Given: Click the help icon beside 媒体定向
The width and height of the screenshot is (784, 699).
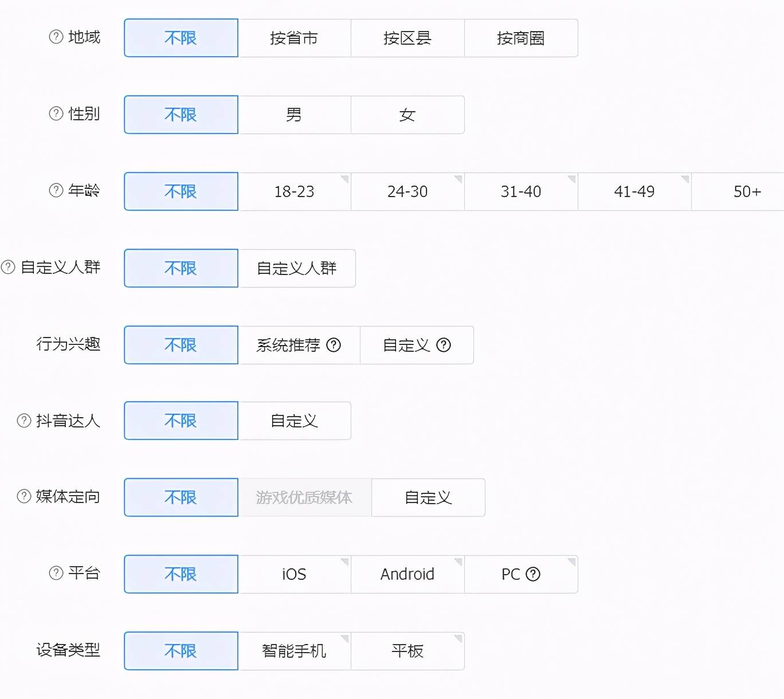Looking at the screenshot, I should [x=24, y=496].
